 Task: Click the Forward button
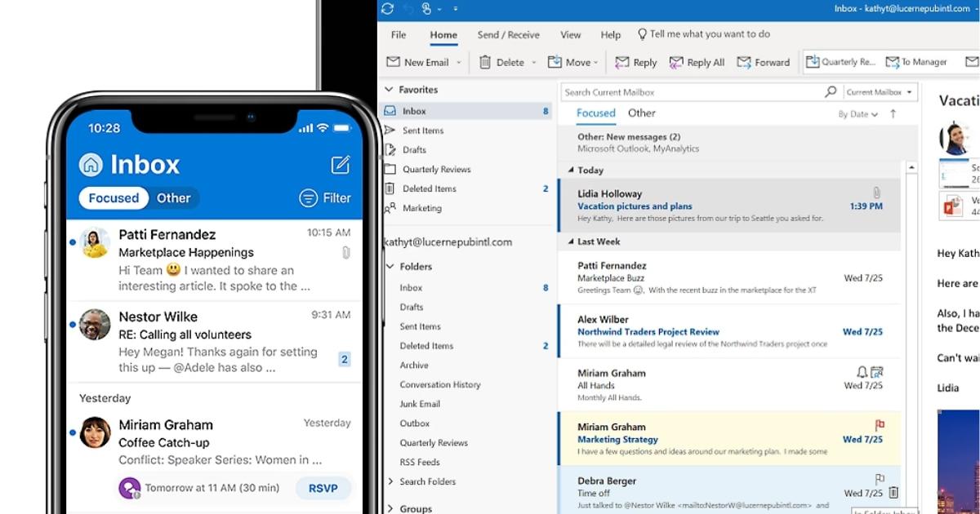[x=764, y=62]
